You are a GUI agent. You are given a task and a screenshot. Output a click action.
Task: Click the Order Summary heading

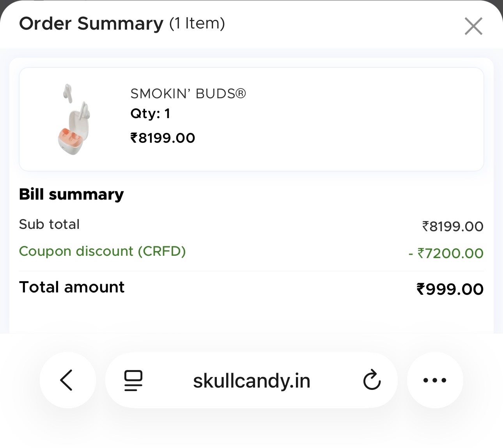pos(91,23)
